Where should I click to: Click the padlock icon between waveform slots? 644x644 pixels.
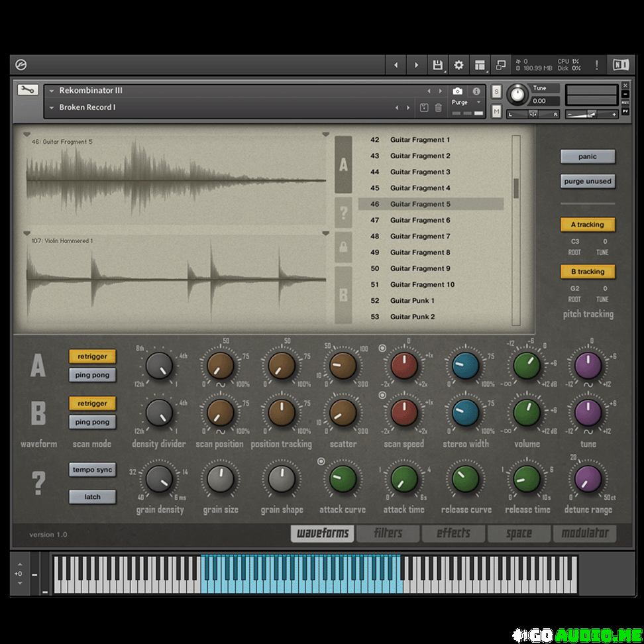pyautogui.click(x=343, y=246)
